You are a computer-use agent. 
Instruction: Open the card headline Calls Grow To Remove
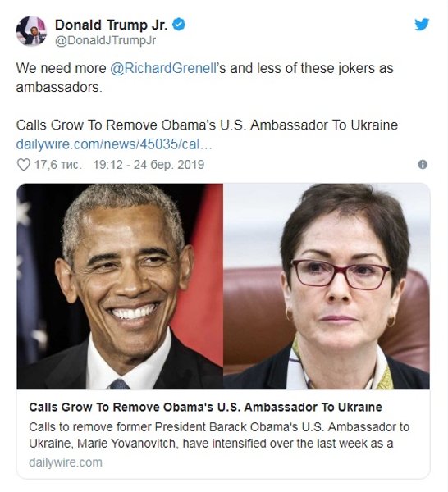pos(205,407)
